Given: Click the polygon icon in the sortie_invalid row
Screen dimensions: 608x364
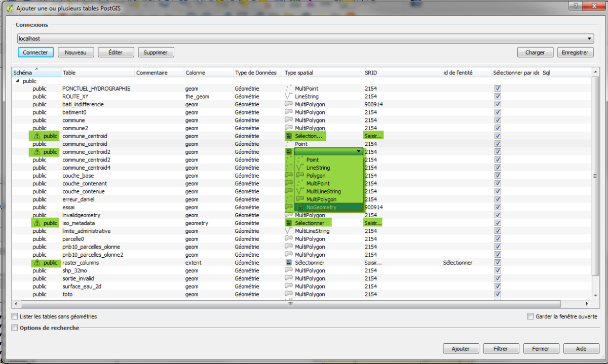Looking at the screenshot, I should pyautogui.click(x=289, y=278).
